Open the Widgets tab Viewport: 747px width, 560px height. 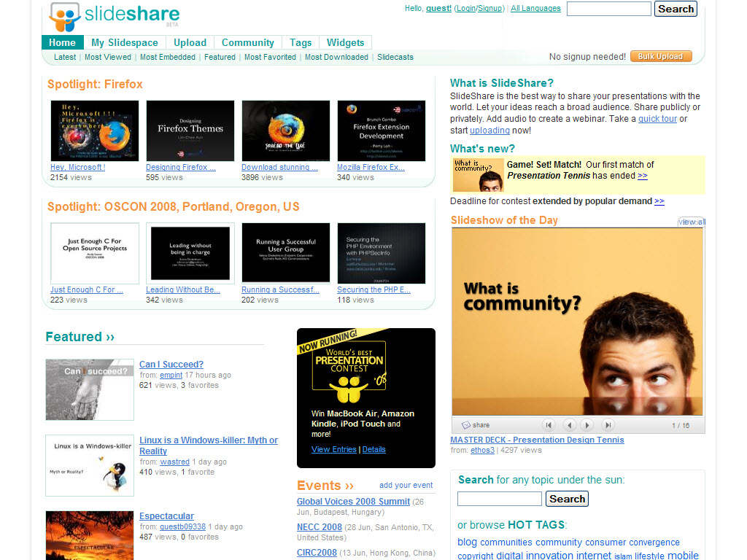click(345, 42)
